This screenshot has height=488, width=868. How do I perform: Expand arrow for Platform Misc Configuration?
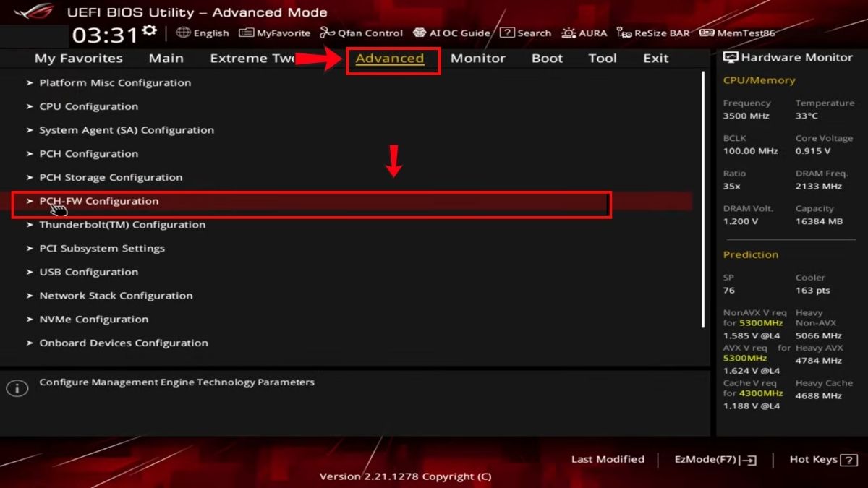tap(30, 83)
